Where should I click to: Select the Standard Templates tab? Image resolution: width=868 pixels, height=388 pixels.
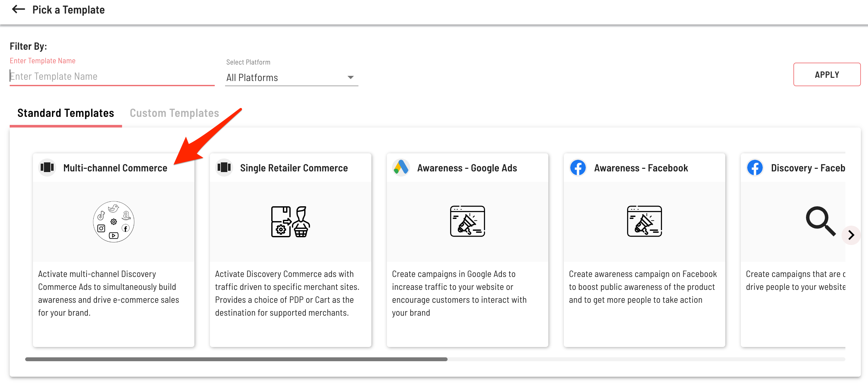click(66, 113)
